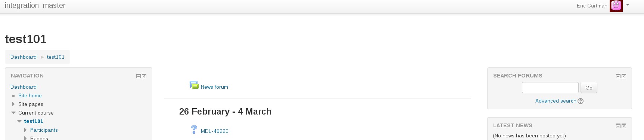Click the Go search button
This screenshot has width=644, height=140.
point(589,88)
